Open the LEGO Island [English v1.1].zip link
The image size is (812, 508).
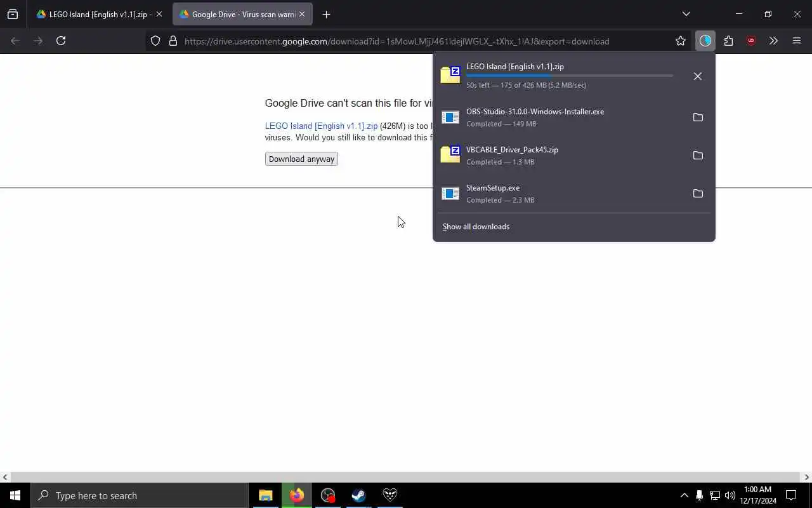point(321,126)
